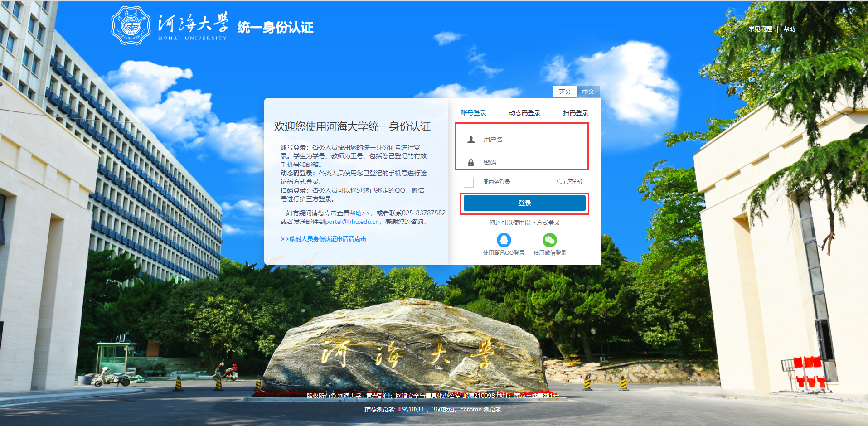Viewport: 868px width, 426px height.
Task: Click the 统一身份认证 header logo area
Action: click(274, 27)
